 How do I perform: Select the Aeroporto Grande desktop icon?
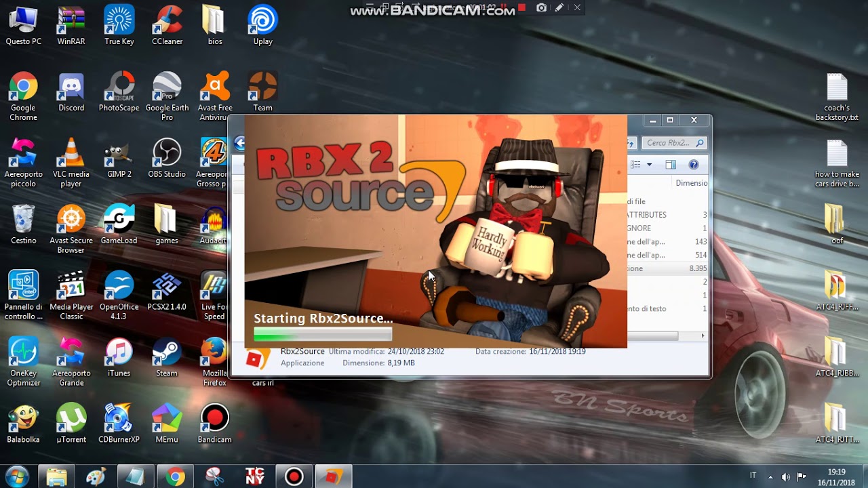click(x=71, y=362)
